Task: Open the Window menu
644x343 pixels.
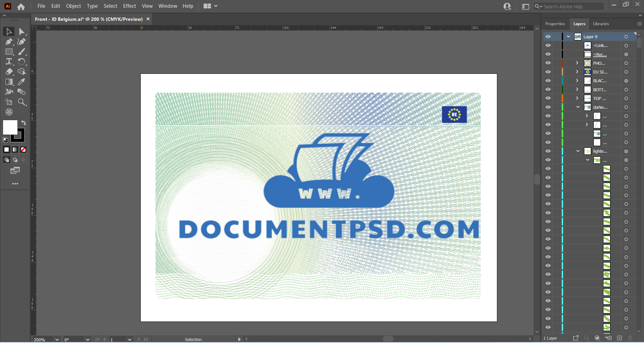Action: pyautogui.click(x=168, y=6)
